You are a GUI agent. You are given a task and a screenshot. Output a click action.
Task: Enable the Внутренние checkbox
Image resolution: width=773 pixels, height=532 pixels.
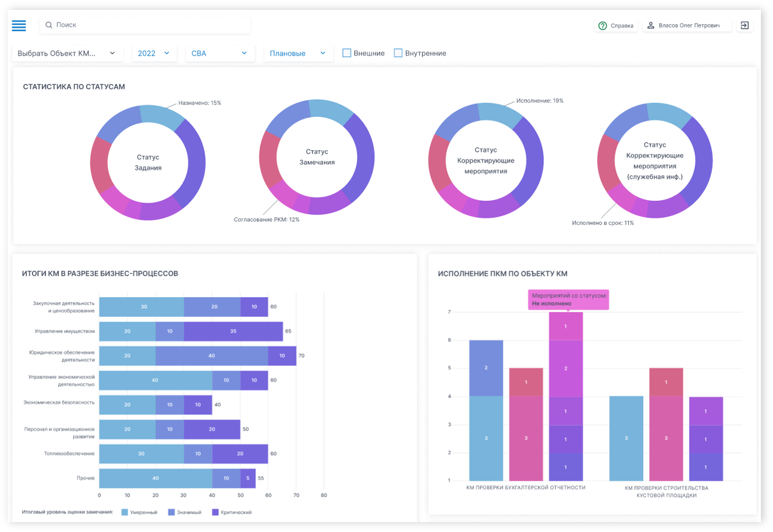398,53
